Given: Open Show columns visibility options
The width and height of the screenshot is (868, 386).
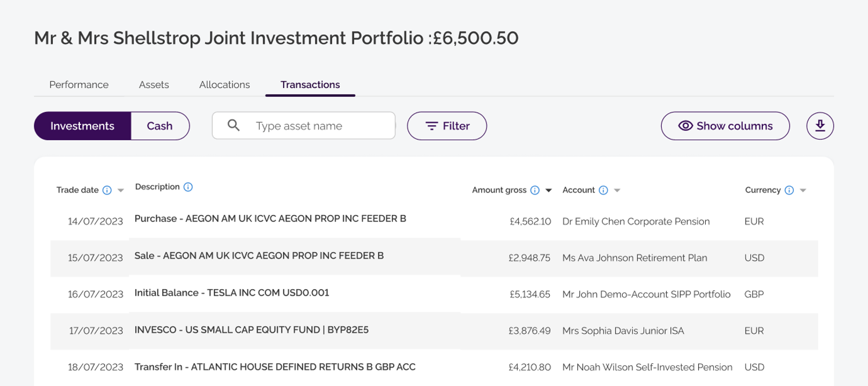Looking at the screenshot, I should tap(725, 126).
